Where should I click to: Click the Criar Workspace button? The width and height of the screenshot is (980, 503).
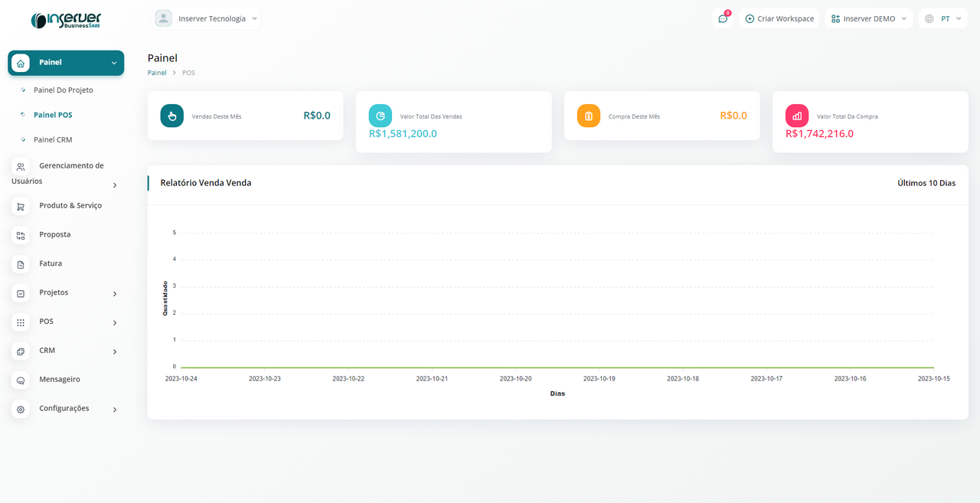tap(779, 18)
